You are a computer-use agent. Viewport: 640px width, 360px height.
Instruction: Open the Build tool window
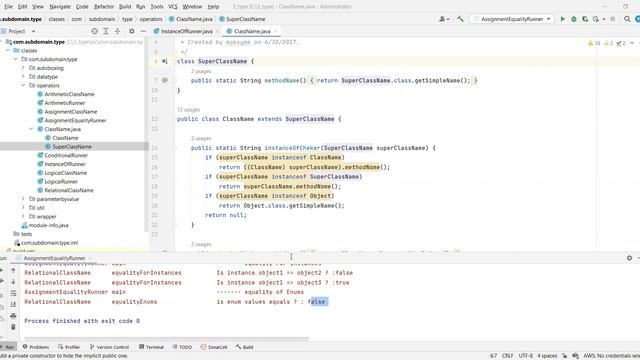244,347
